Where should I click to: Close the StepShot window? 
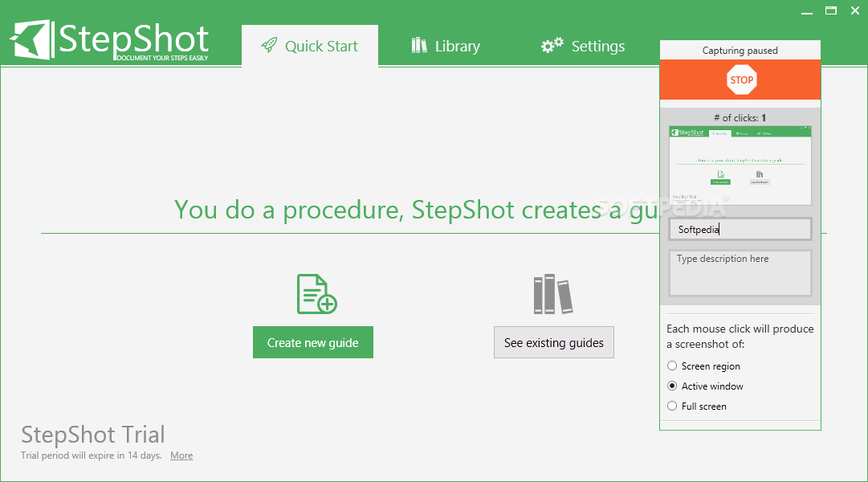855,10
